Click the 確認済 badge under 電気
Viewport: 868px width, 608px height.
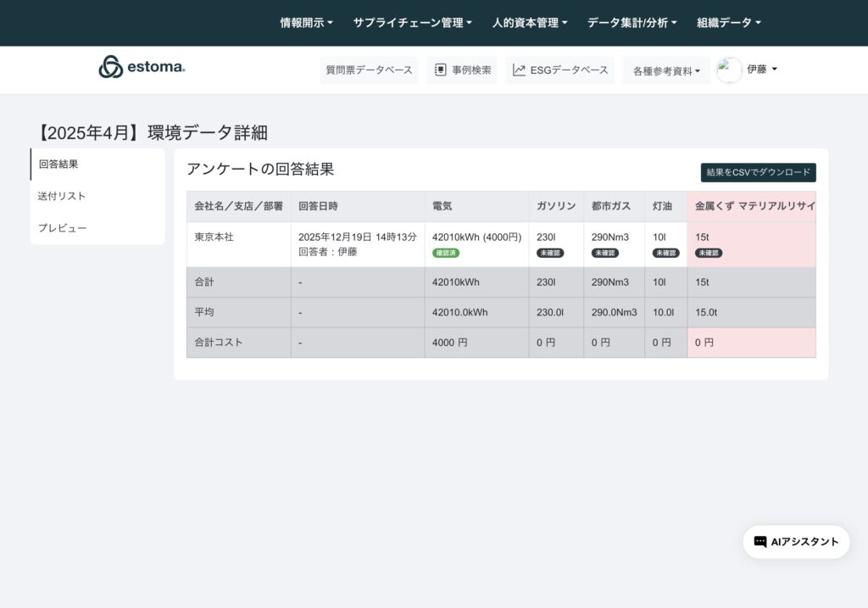pos(446,253)
